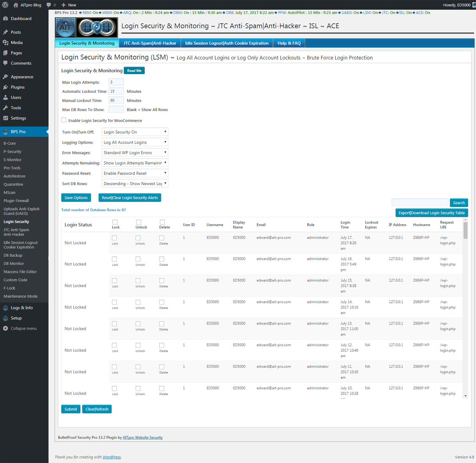The image size is (476, 463).
Task: Click the Plugins plug icon
Action: tap(6, 87)
